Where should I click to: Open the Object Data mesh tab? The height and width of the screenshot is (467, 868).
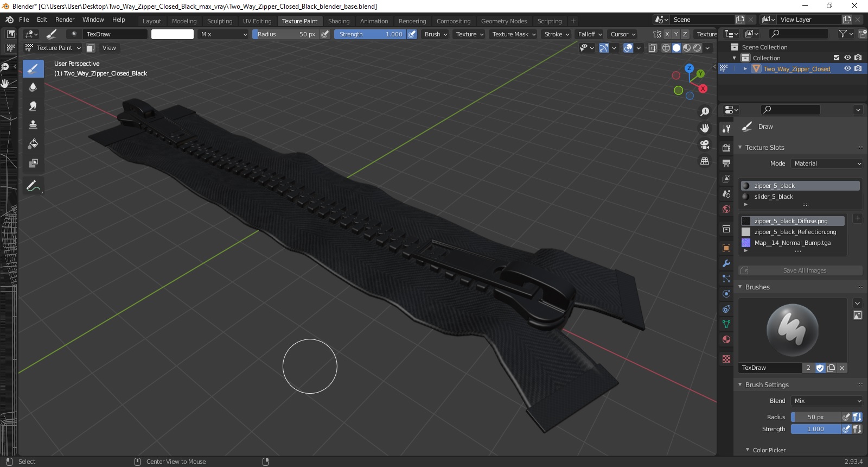(x=726, y=324)
